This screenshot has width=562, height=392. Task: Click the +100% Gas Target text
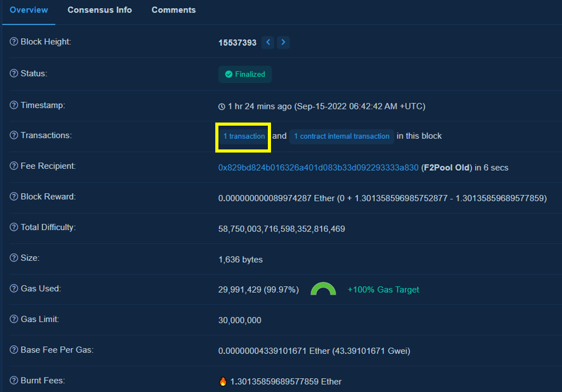[383, 289]
